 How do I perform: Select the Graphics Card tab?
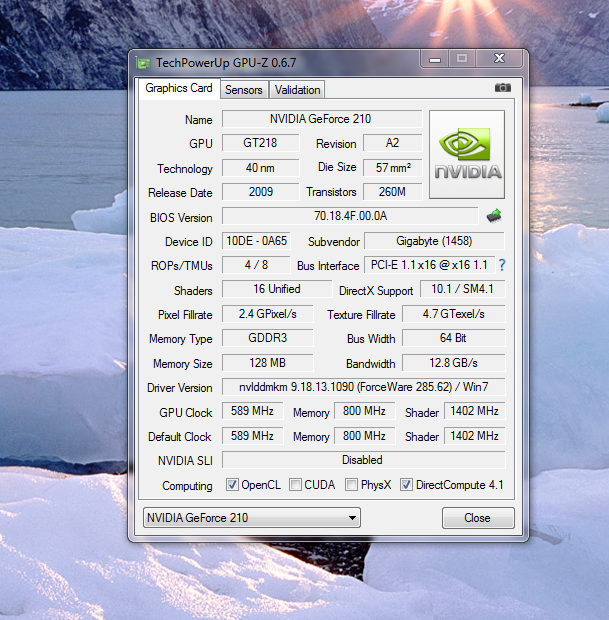179,88
